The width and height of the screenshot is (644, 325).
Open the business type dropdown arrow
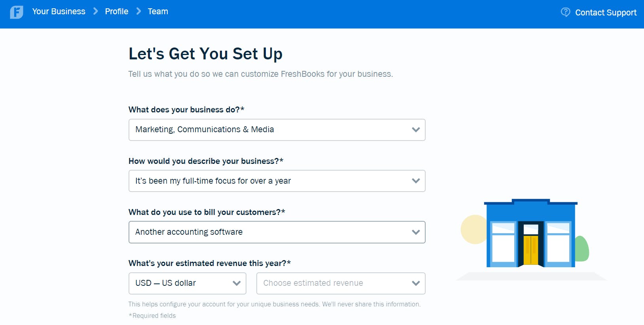pos(415,130)
